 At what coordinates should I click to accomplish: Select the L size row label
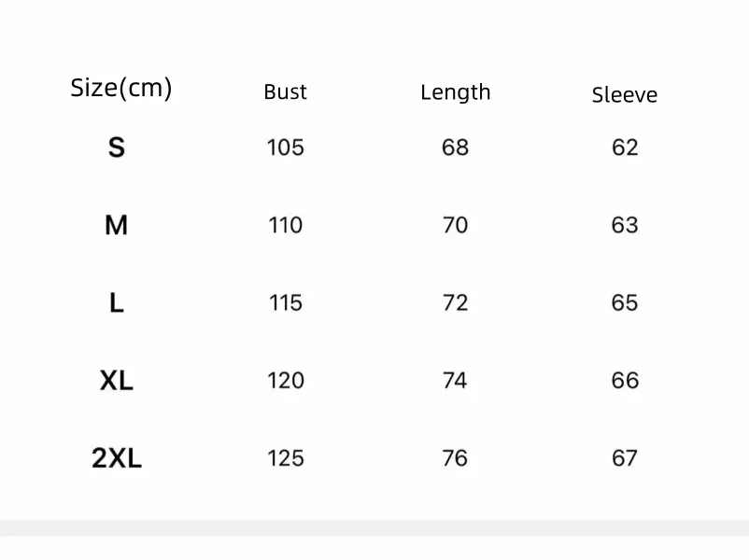click(116, 302)
